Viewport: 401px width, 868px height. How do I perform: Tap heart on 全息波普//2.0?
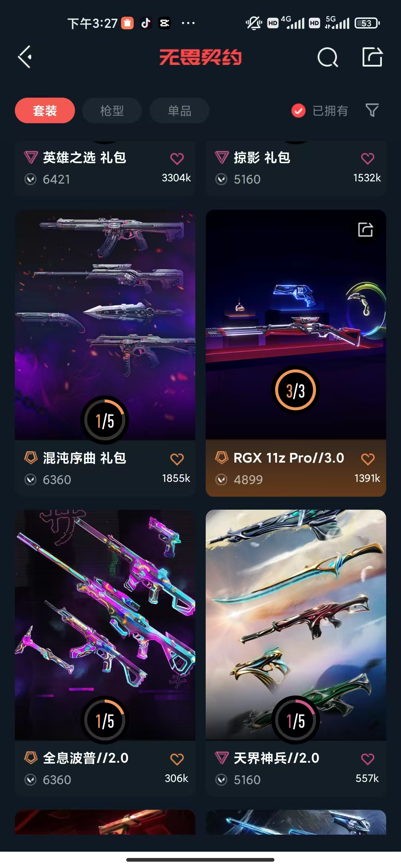click(177, 759)
